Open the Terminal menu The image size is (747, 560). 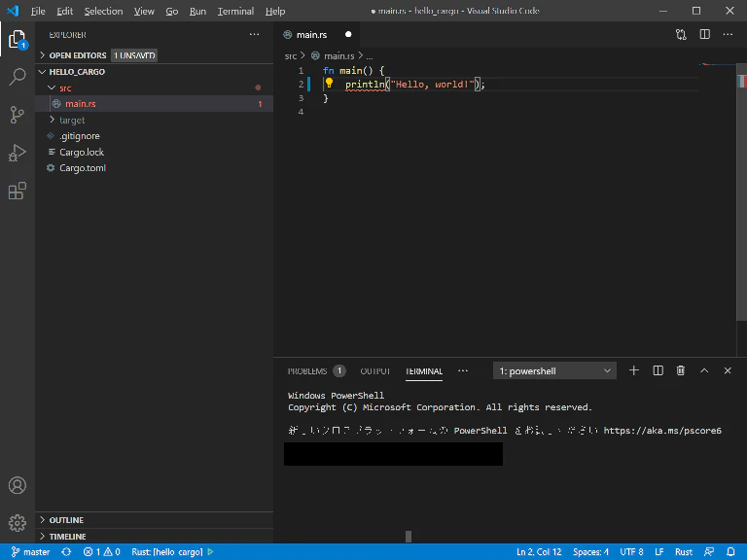[235, 11]
